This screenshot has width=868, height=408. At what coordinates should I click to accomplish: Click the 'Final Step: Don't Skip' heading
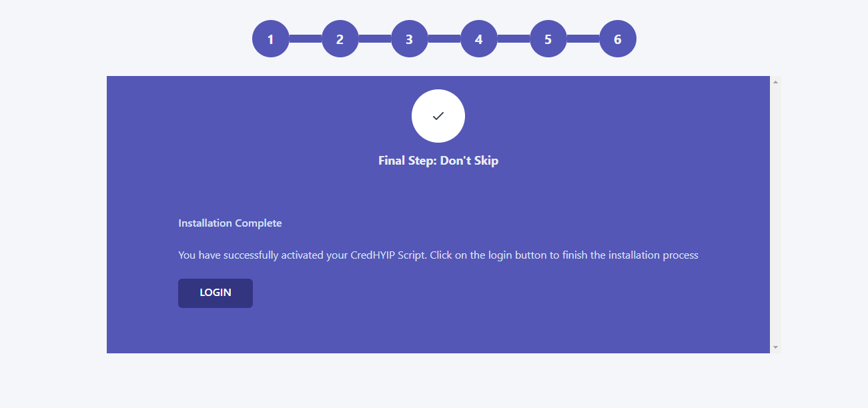pos(438,161)
